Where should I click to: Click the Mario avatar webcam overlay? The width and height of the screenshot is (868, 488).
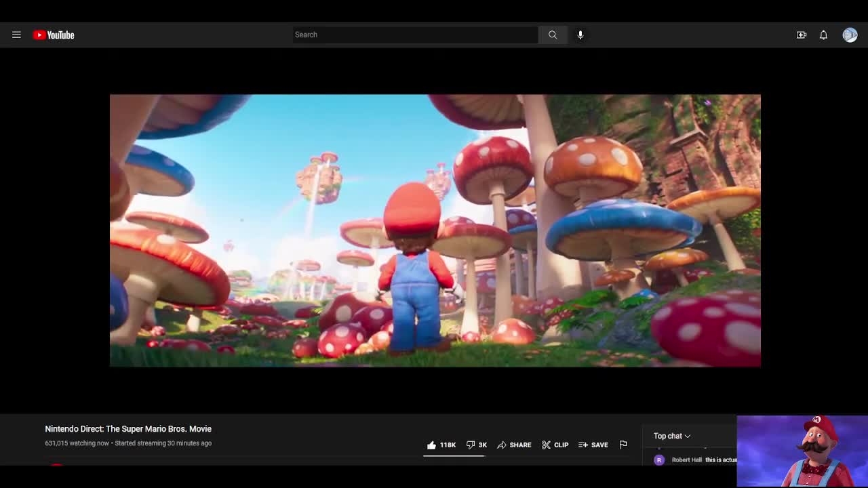tap(802, 451)
